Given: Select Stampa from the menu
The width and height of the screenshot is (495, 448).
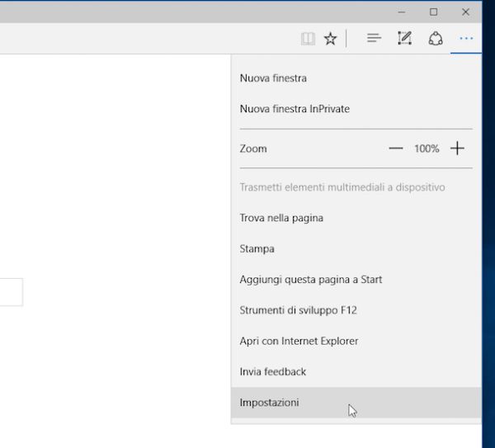Looking at the screenshot, I should click(x=257, y=248).
